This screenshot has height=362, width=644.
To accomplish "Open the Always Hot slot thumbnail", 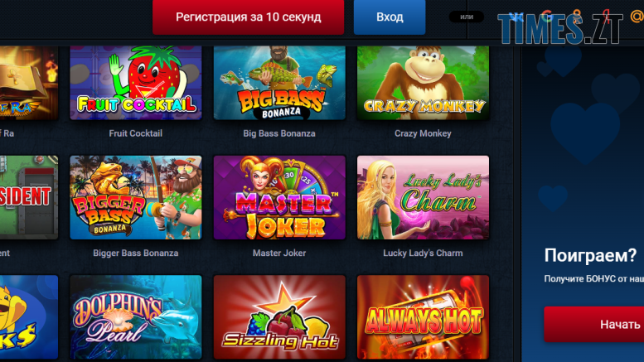I will [423, 317].
